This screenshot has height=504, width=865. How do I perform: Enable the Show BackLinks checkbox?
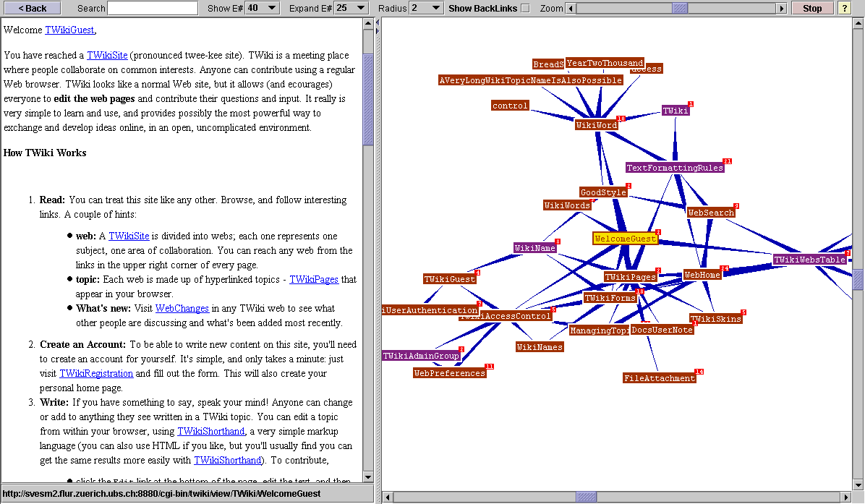point(525,9)
